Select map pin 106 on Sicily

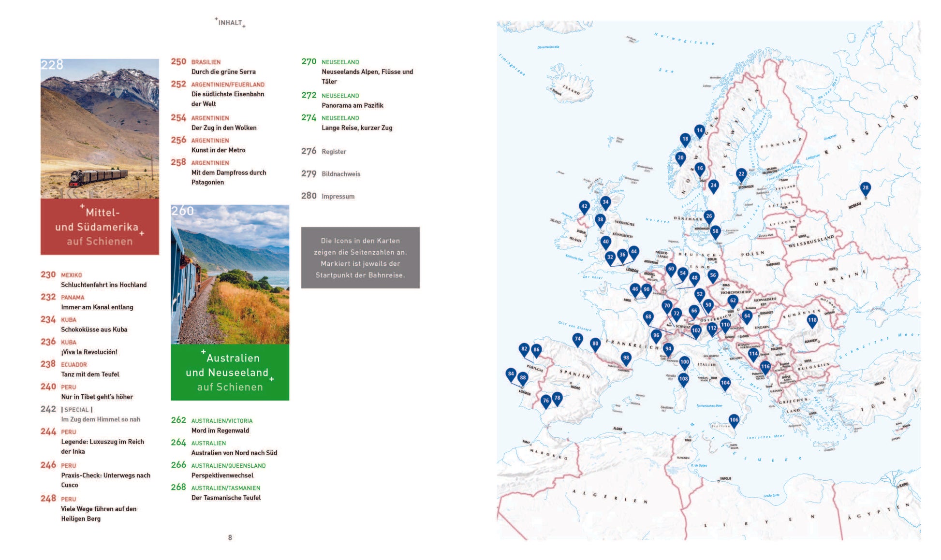point(734,419)
